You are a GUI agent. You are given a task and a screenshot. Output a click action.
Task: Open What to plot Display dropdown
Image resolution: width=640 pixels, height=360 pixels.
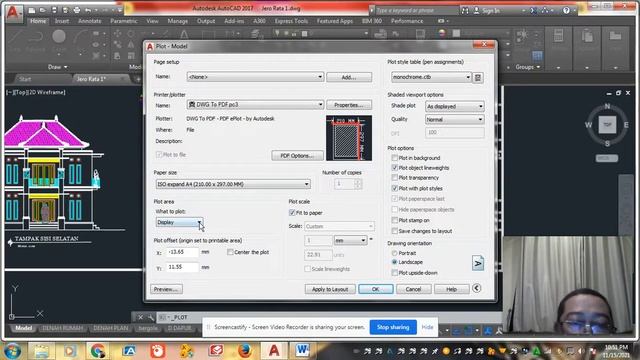pos(179,222)
